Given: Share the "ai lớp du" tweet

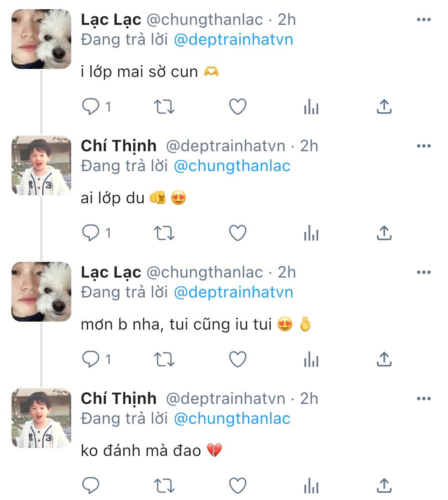Looking at the screenshot, I should (384, 233).
